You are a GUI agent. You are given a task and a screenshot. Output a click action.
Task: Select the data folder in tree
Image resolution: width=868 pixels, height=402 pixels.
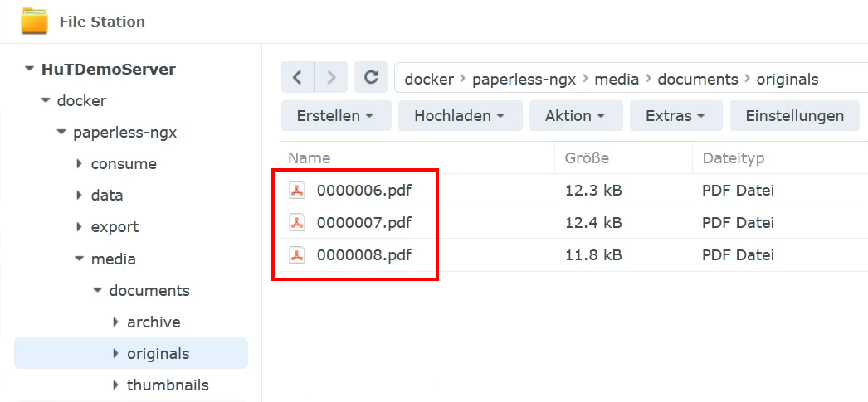pyautogui.click(x=107, y=196)
